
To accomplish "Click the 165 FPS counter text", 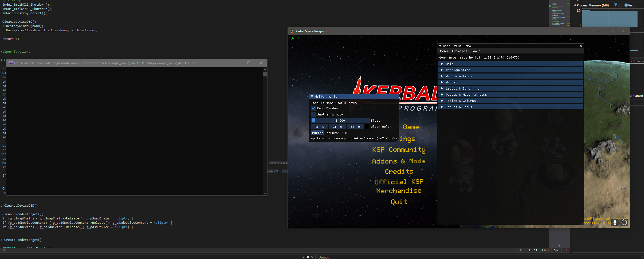I will click(294, 38).
